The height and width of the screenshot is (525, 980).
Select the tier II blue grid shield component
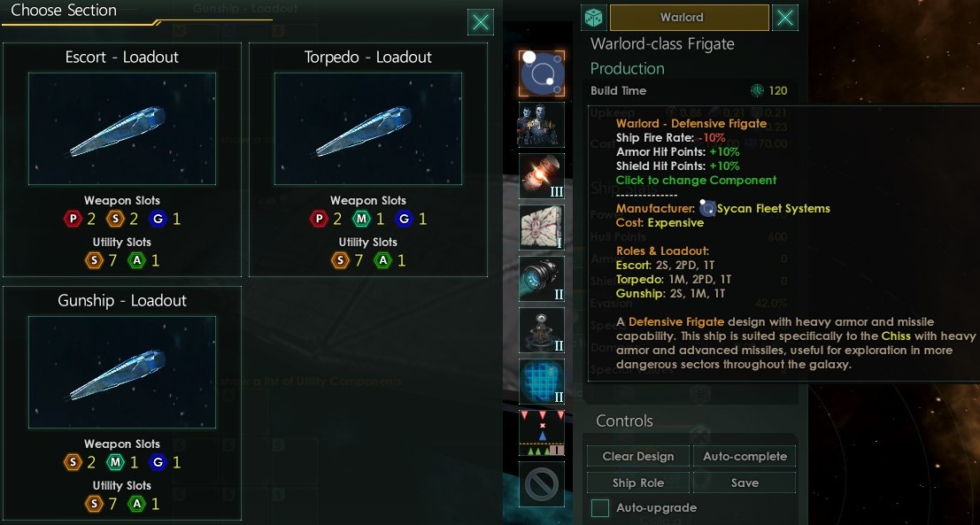(x=541, y=382)
